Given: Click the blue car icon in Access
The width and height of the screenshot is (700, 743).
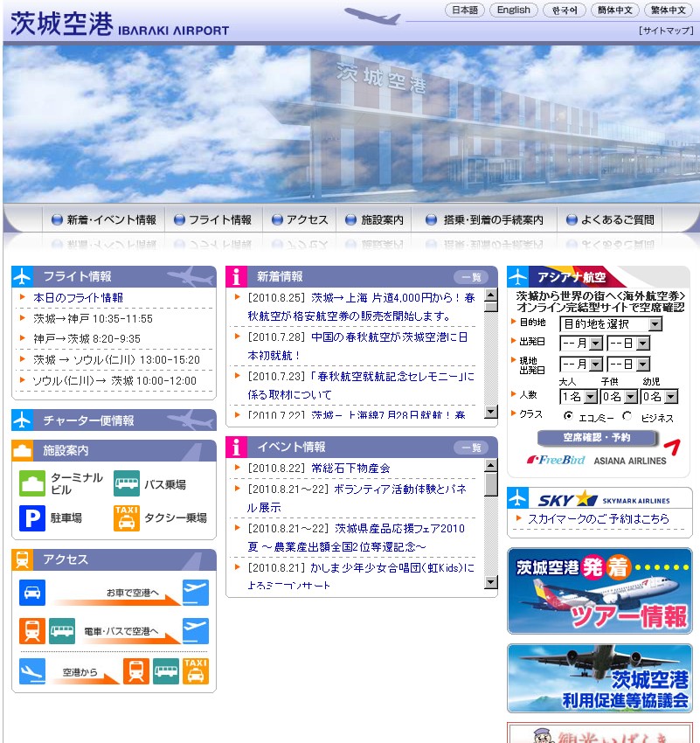Looking at the screenshot, I should click(x=32, y=593).
